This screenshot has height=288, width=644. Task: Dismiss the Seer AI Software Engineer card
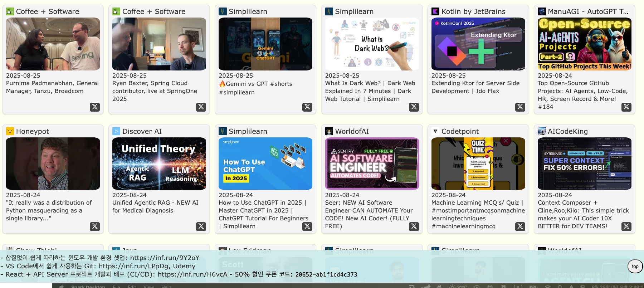click(x=414, y=226)
